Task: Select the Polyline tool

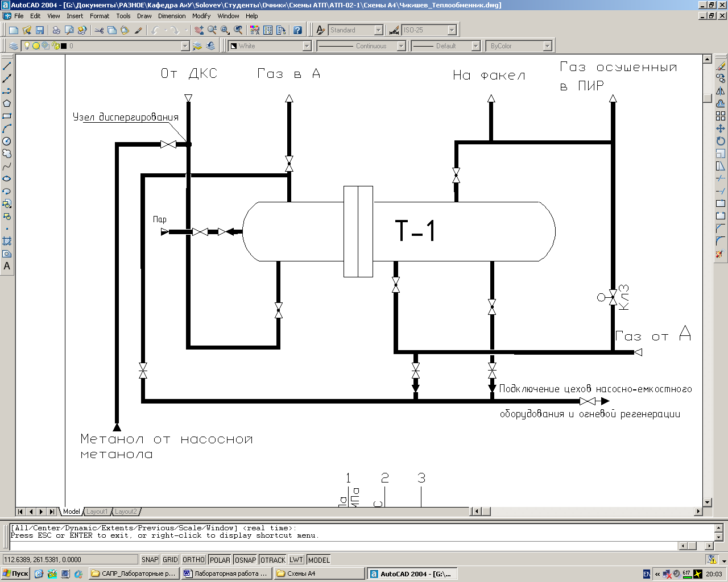Action: click(x=7, y=91)
